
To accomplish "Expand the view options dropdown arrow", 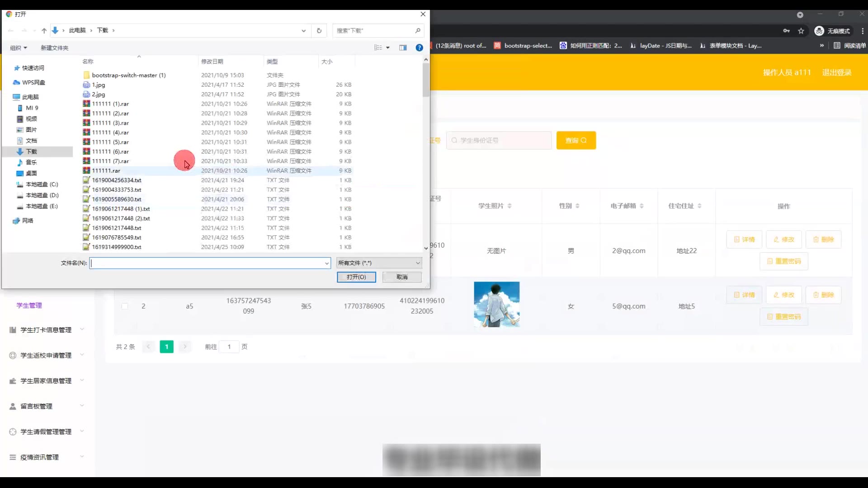I will tap(388, 48).
